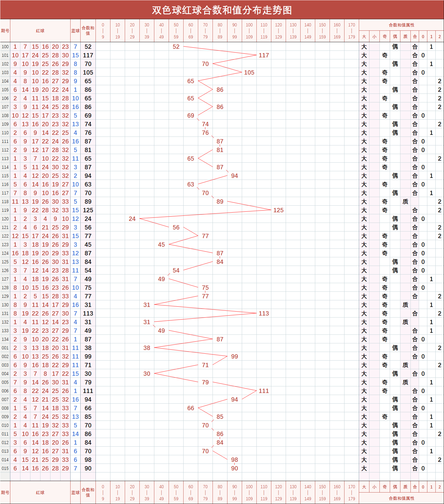Click period label 001 in 期号 column
The width and height of the screenshot is (444, 504).
tap(5, 348)
